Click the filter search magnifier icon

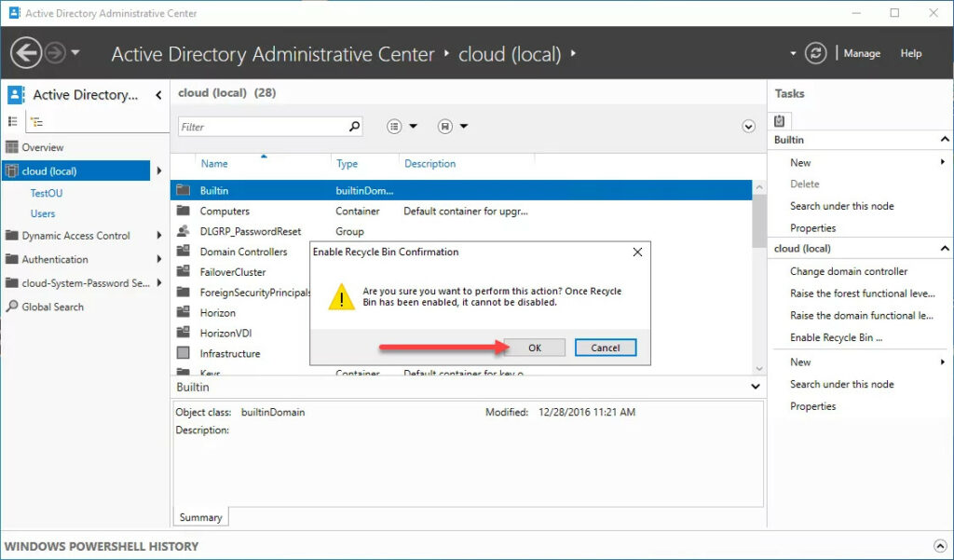coord(355,126)
